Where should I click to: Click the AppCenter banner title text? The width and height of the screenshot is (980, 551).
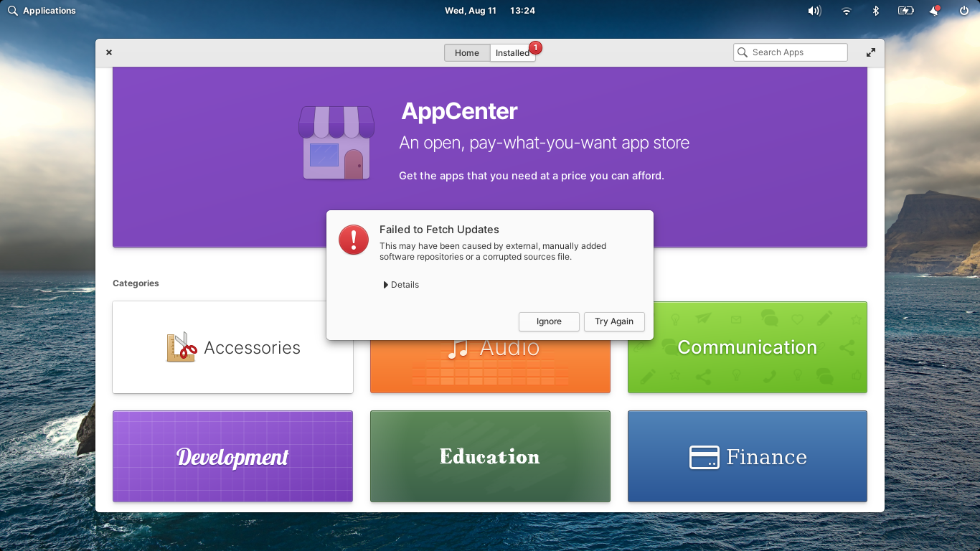pyautogui.click(x=459, y=111)
